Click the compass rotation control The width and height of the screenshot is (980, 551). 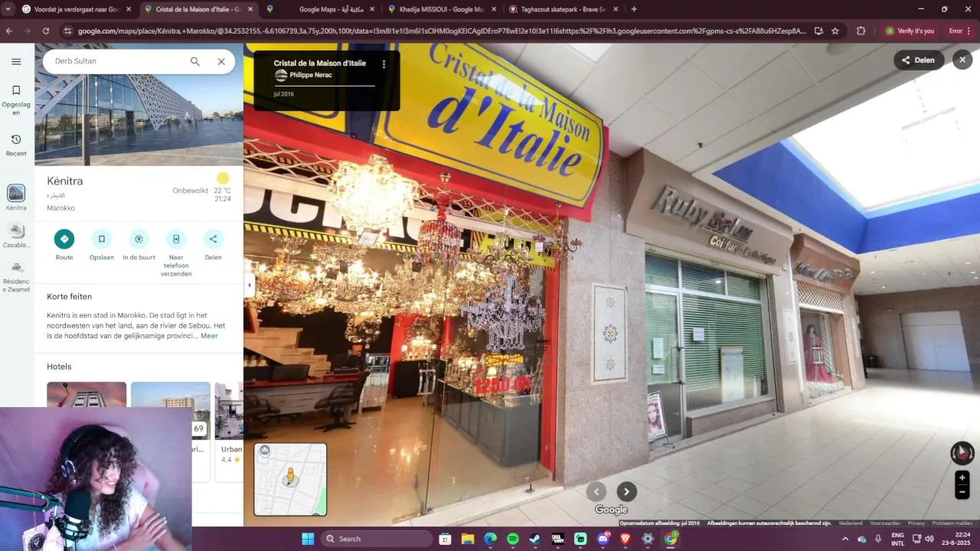tap(962, 453)
